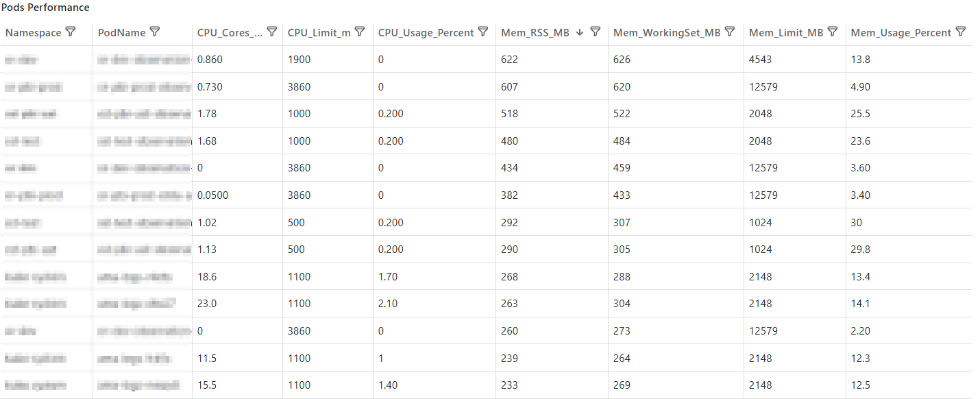Click the Mem_RSS_MB header label

(x=535, y=32)
